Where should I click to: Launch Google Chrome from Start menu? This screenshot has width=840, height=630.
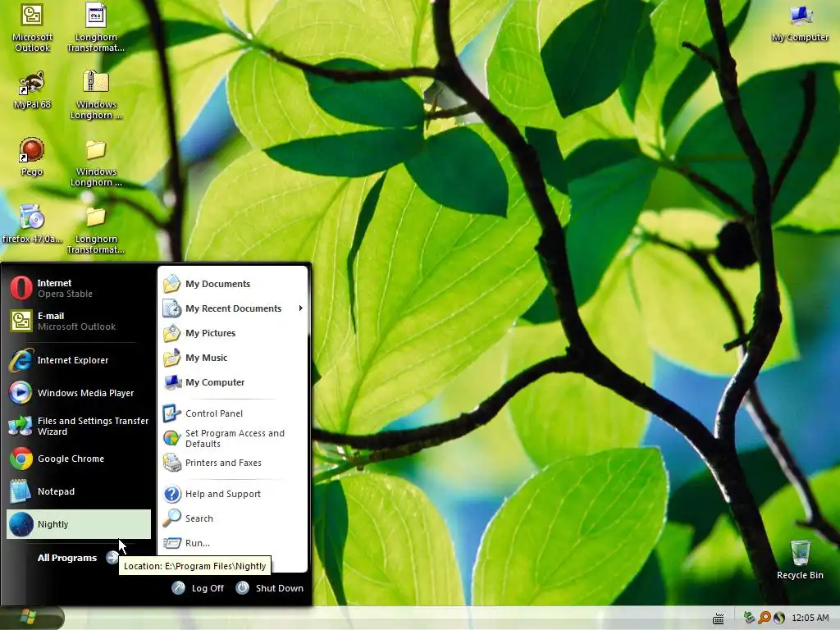[x=79, y=459]
